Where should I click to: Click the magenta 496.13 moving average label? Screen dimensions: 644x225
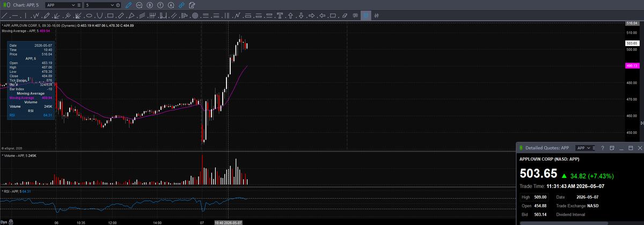coord(631,65)
